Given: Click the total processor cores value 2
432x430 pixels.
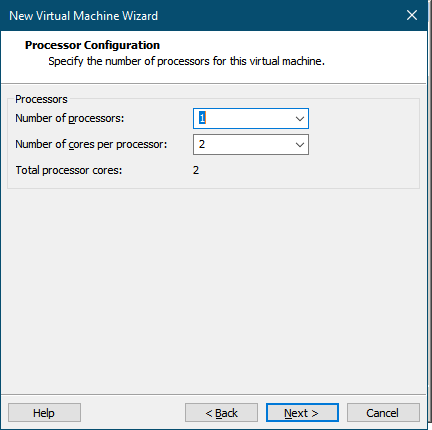Looking at the screenshot, I should pyautogui.click(x=196, y=170).
